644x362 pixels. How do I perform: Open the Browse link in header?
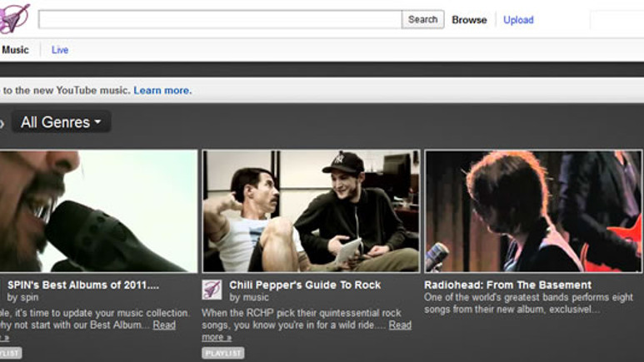pyautogui.click(x=469, y=20)
